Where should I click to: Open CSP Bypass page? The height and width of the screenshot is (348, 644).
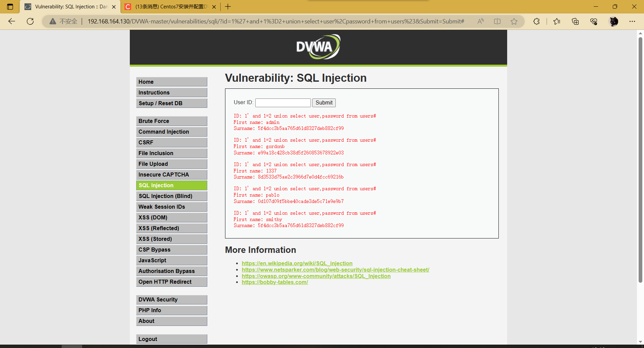172,250
